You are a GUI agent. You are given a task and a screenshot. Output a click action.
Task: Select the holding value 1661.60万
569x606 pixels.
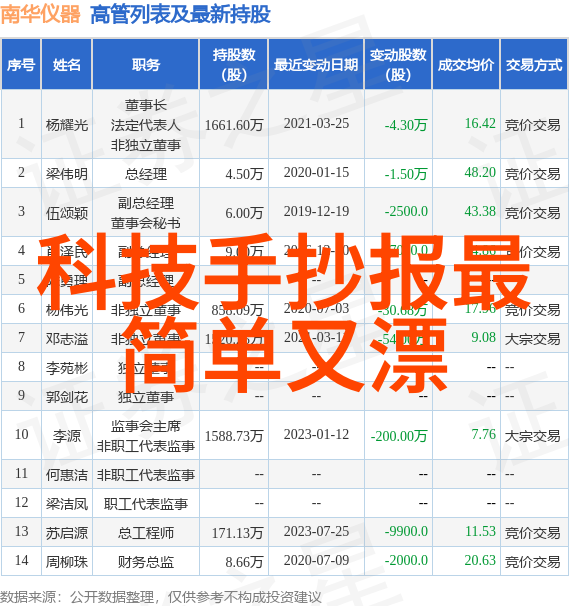pos(234,125)
